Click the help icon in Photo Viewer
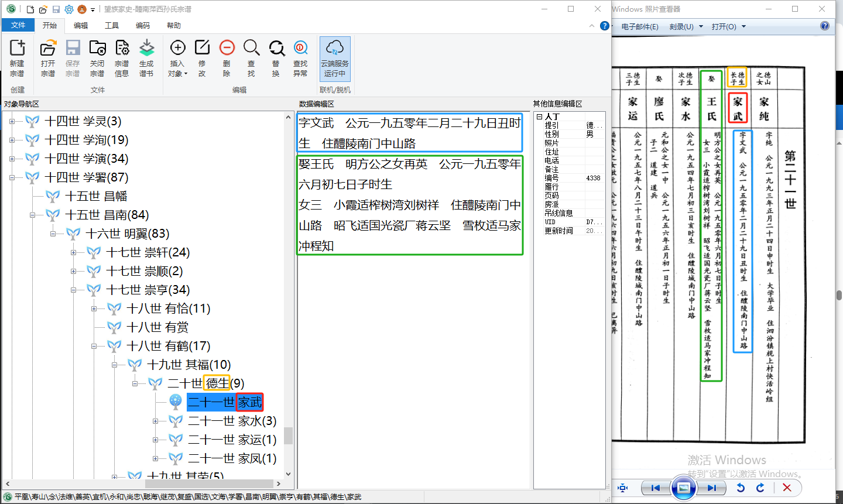Image resolution: width=843 pixels, height=504 pixels. [825, 26]
